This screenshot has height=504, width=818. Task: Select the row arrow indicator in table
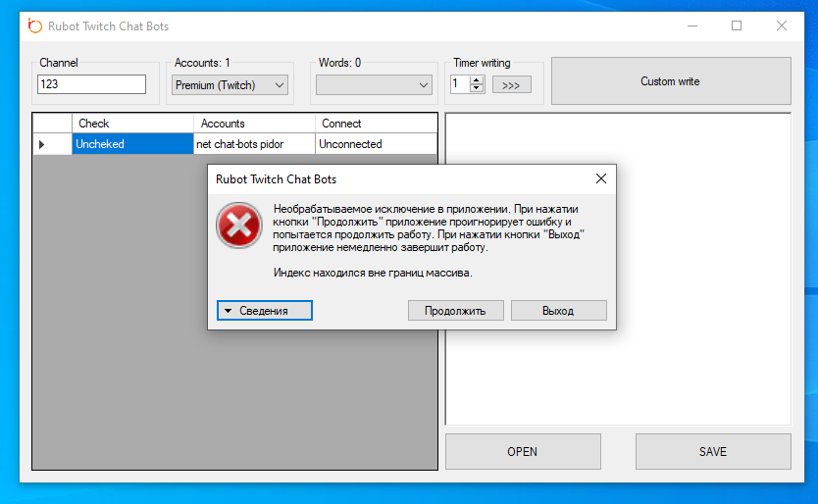click(x=41, y=144)
